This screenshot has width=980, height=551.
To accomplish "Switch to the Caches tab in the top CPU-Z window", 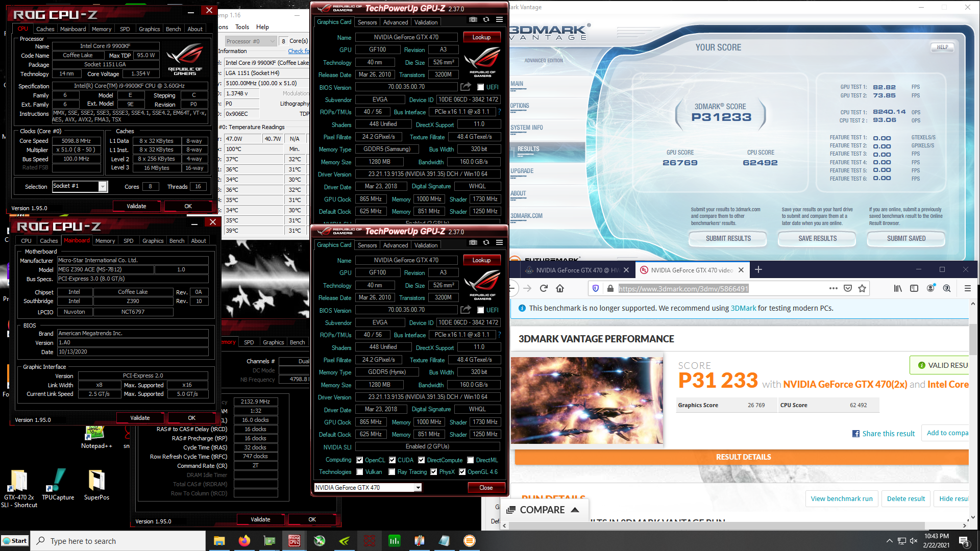I will pyautogui.click(x=45, y=29).
